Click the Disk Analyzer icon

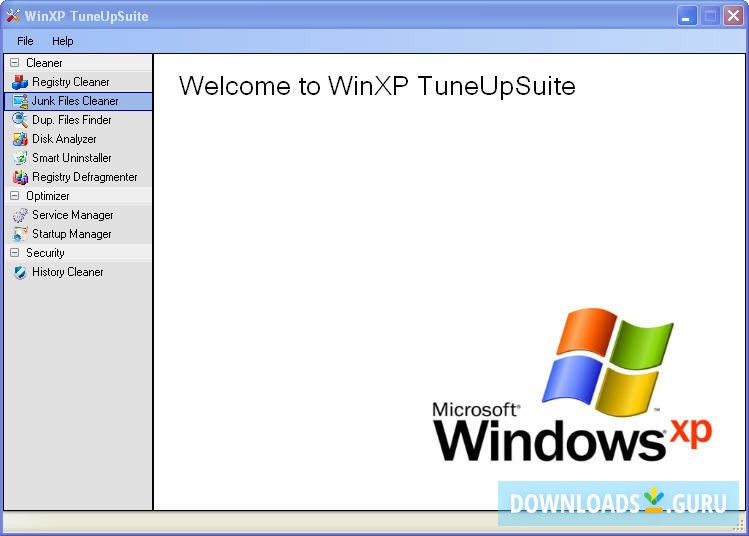click(20, 139)
